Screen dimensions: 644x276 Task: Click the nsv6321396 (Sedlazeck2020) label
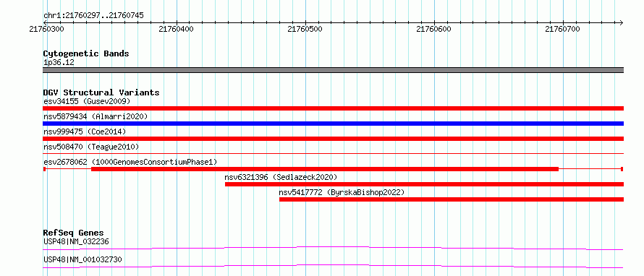click(x=281, y=177)
